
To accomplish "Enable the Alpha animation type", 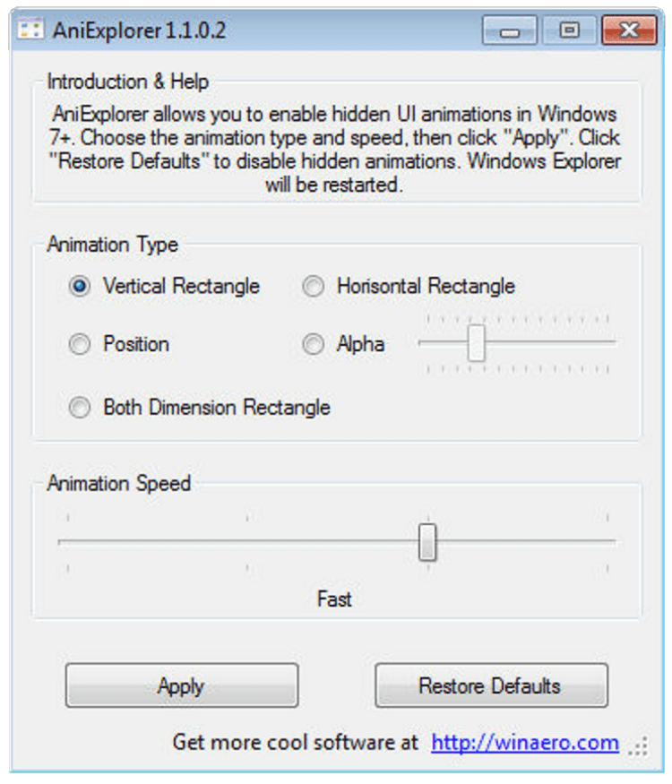I will [x=313, y=344].
